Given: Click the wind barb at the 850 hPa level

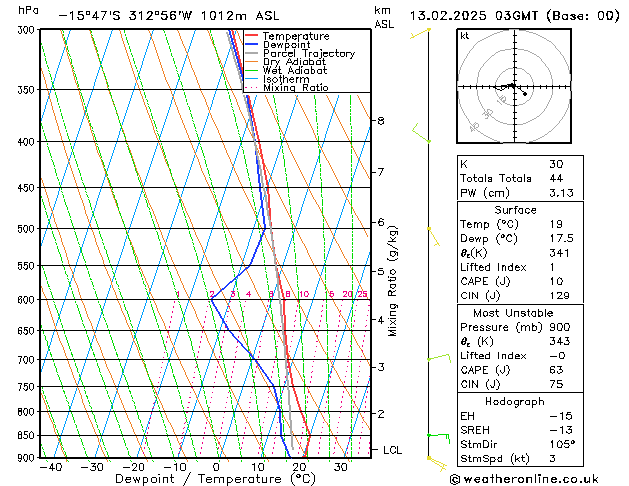Looking at the screenshot, I should (438, 438).
